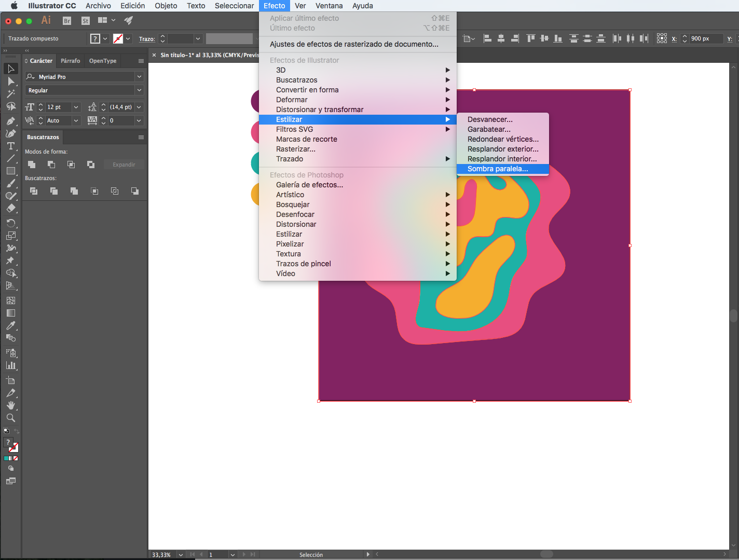Select the Symbol Sprayer tool
This screenshot has height=560, width=739.
(x=10, y=353)
